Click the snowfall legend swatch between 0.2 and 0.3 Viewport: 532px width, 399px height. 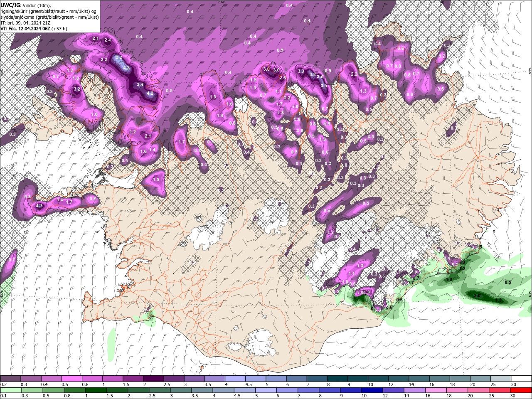[x=10, y=379]
